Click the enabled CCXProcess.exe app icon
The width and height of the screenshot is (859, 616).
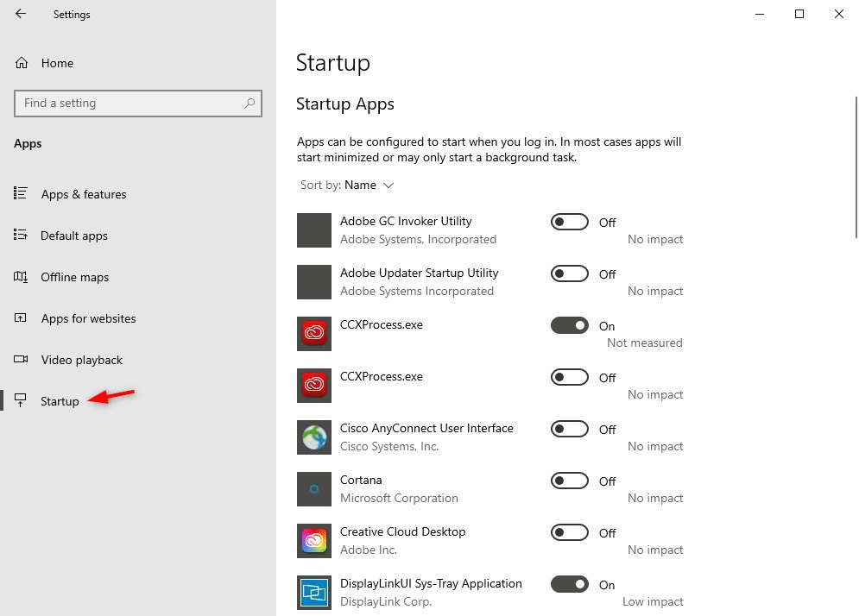pyautogui.click(x=314, y=334)
